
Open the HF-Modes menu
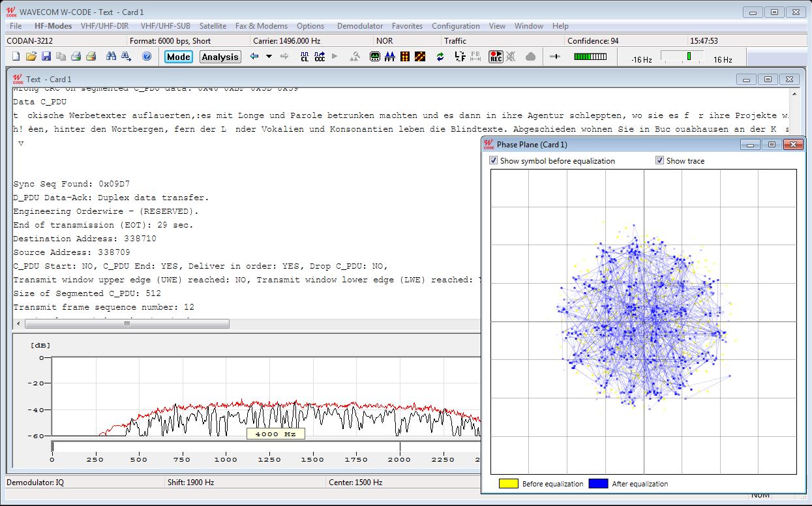tap(53, 26)
